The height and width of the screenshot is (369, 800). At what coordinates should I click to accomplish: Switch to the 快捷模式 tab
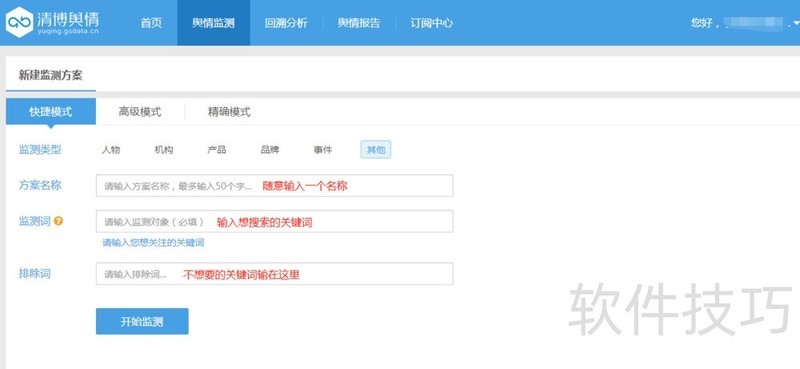51,112
